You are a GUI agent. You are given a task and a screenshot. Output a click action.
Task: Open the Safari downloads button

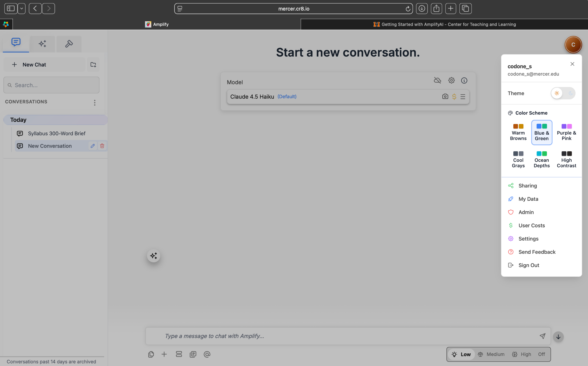[x=421, y=9]
